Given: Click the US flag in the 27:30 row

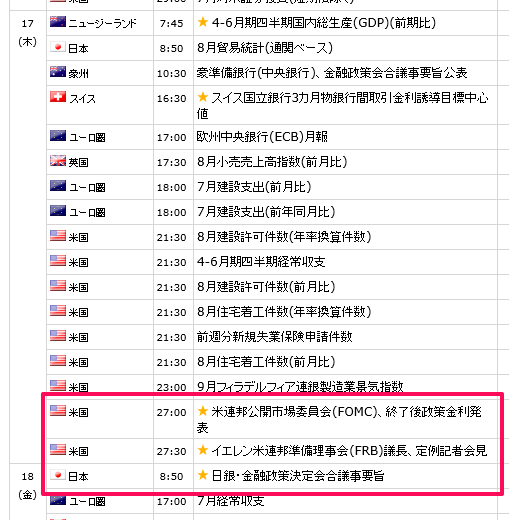Looking at the screenshot, I should (58, 450).
